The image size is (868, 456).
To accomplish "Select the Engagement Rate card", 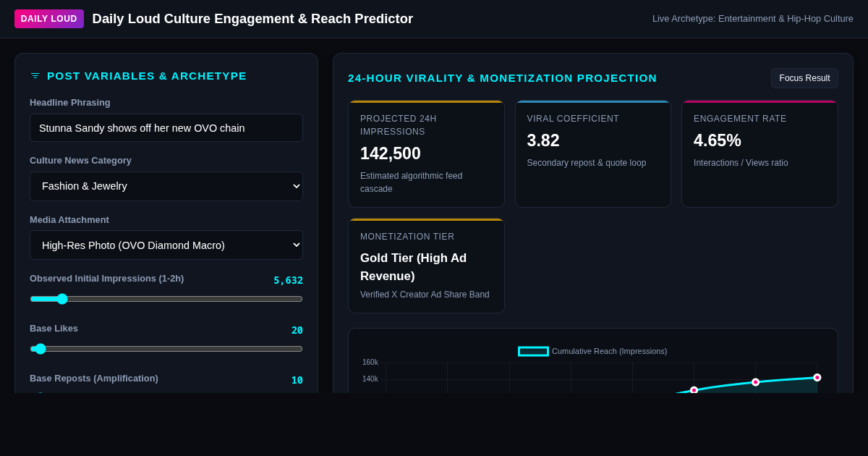I will pos(759,154).
